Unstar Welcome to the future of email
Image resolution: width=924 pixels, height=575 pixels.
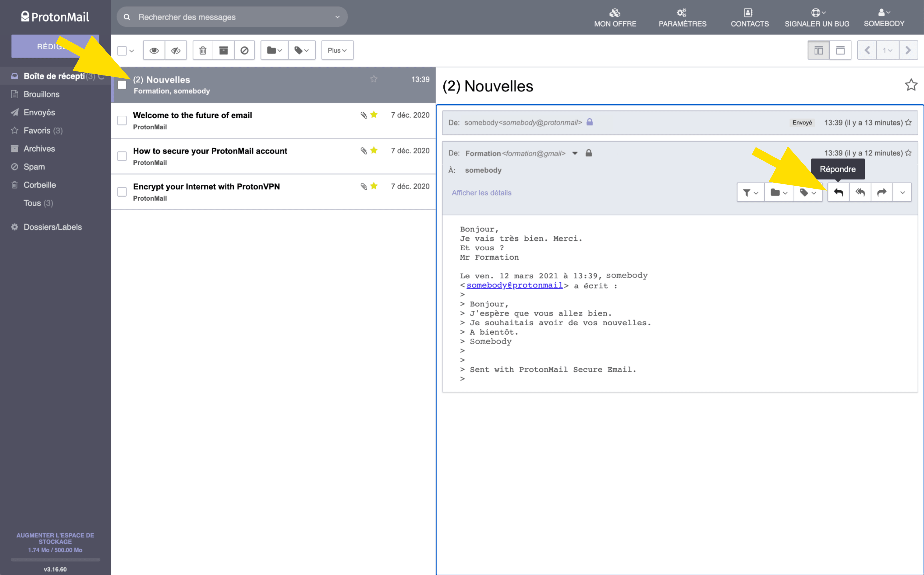pyautogui.click(x=374, y=115)
